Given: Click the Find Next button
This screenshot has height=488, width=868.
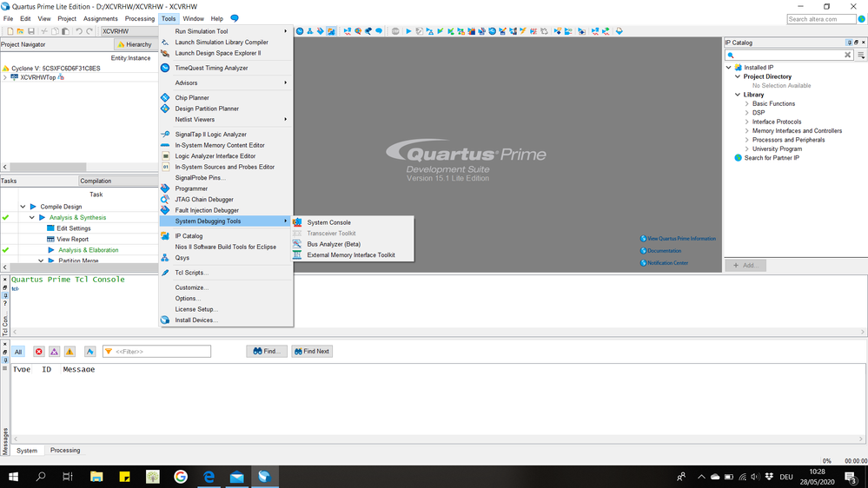Looking at the screenshot, I should (312, 352).
